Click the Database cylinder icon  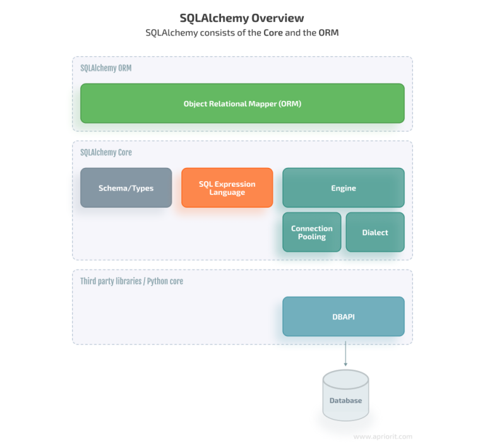[345, 396]
